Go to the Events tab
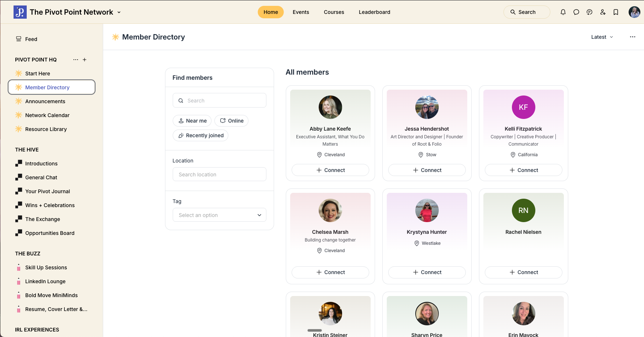 coord(301,12)
